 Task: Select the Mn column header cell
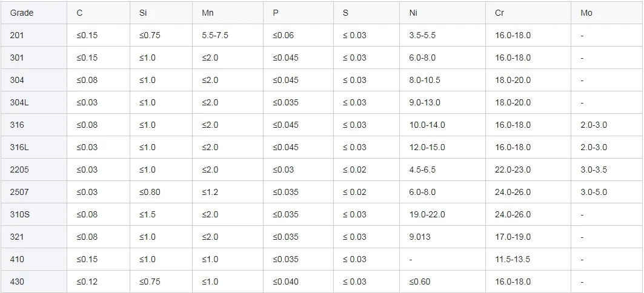208,13
